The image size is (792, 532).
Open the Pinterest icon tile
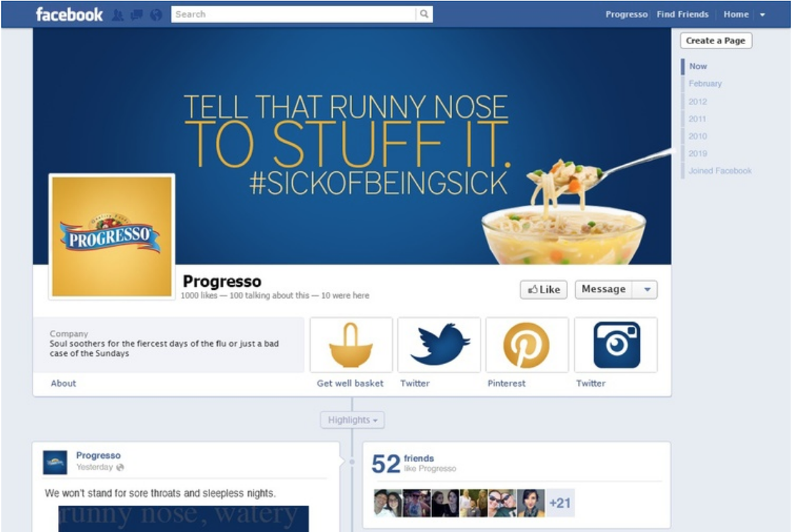point(527,345)
